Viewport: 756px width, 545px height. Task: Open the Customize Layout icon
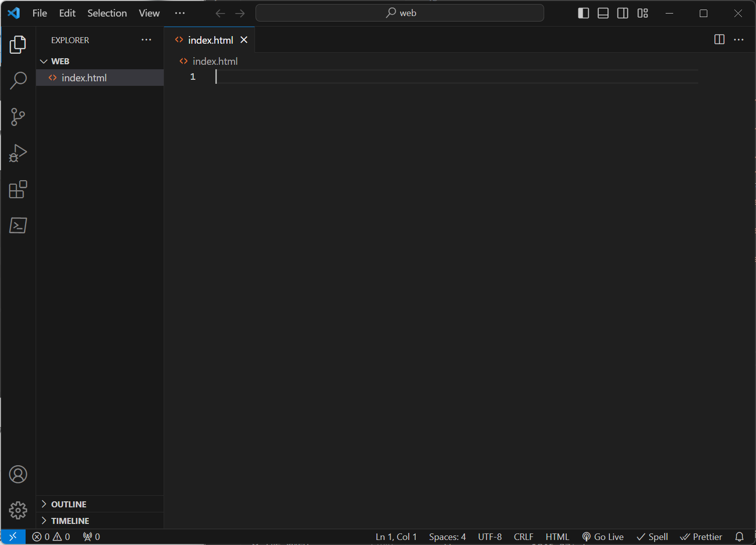643,13
